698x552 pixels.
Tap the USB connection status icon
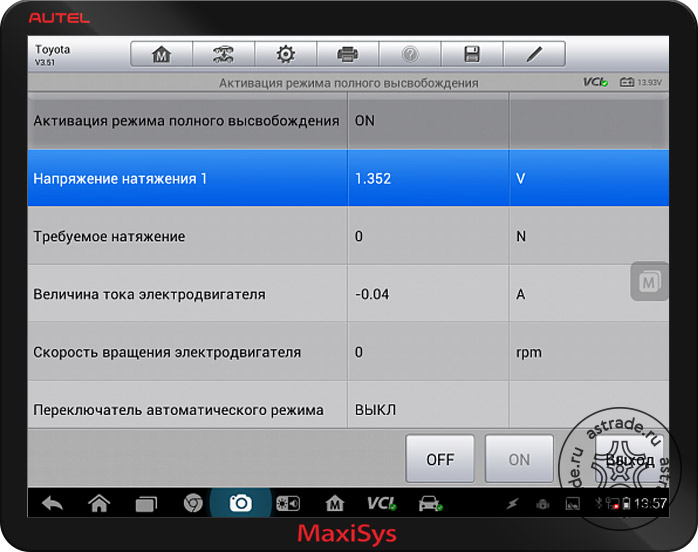pyautogui.click(x=512, y=504)
